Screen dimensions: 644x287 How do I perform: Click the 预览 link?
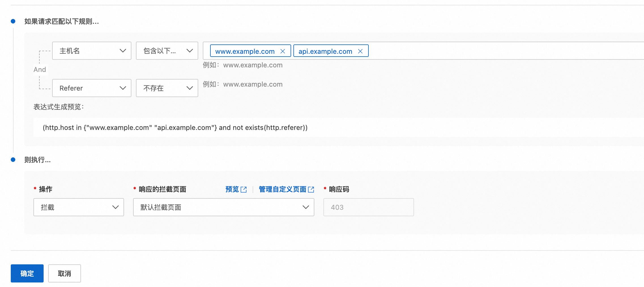coord(232,189)
